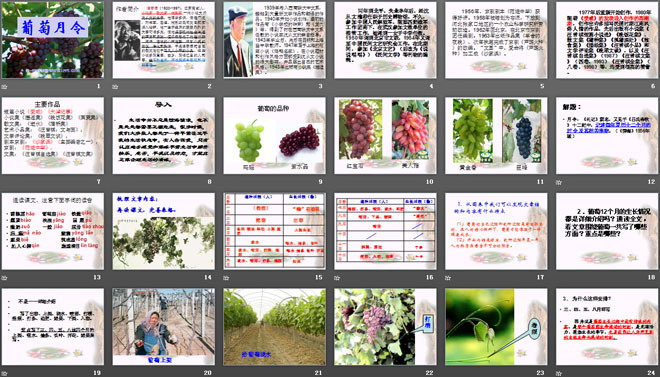Select slide 9 '葡萄的品种' thumbnail
Image resolution: width=660 pixels, height=377 pixels.
coord(274,135)
